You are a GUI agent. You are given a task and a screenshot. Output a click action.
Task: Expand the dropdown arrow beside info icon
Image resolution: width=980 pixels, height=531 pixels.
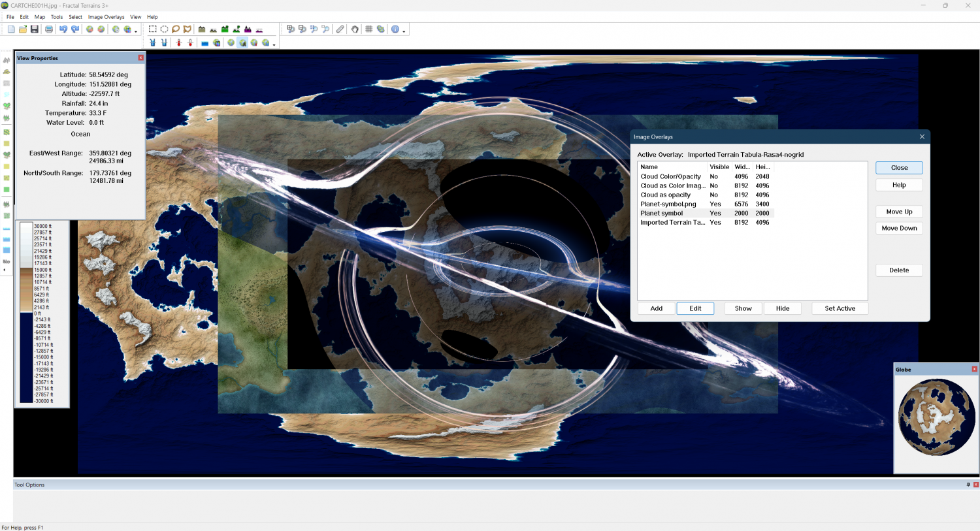click(404, 31)
